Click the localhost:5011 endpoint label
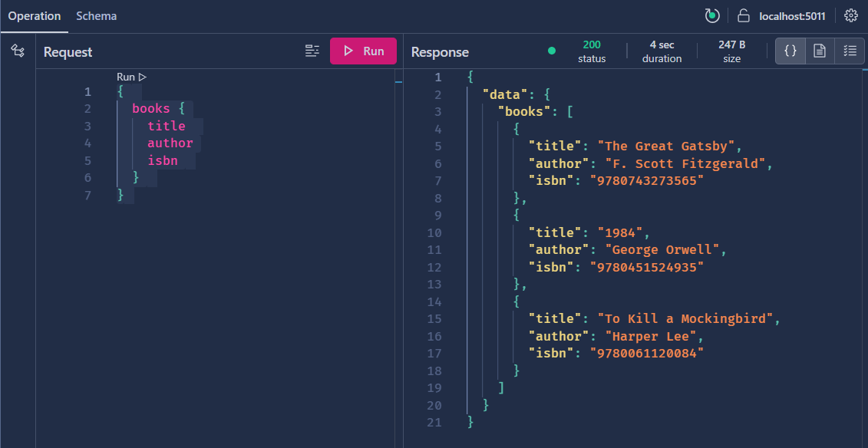The width and height of the screenshot is (868, 448). [x=792, y=16]
